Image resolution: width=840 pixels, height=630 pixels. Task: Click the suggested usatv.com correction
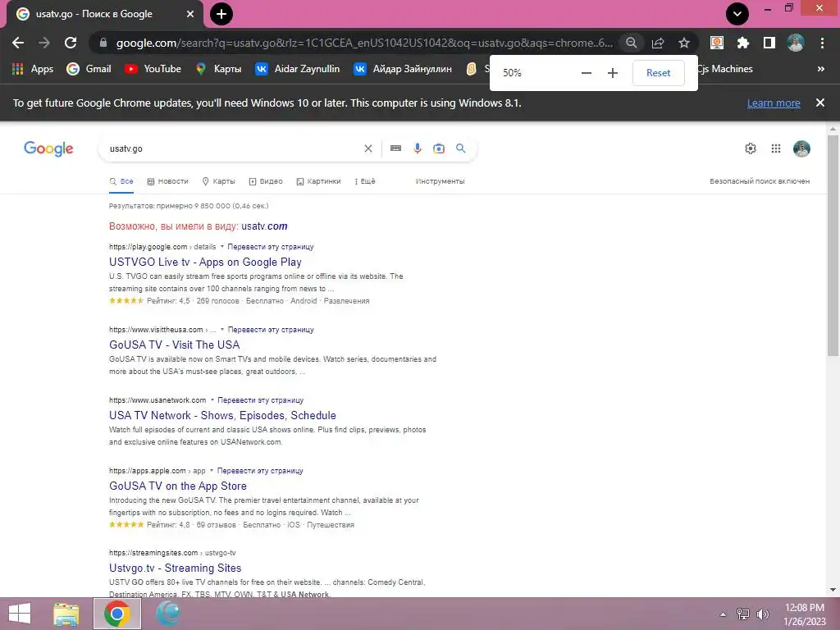point(264,226)
